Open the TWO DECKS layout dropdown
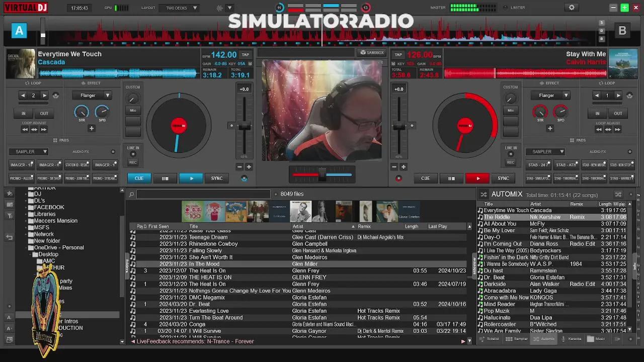 (x=179, y=8)
